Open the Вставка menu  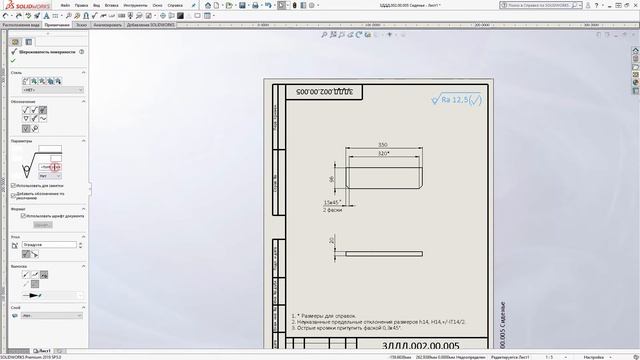tap(111, 6)
